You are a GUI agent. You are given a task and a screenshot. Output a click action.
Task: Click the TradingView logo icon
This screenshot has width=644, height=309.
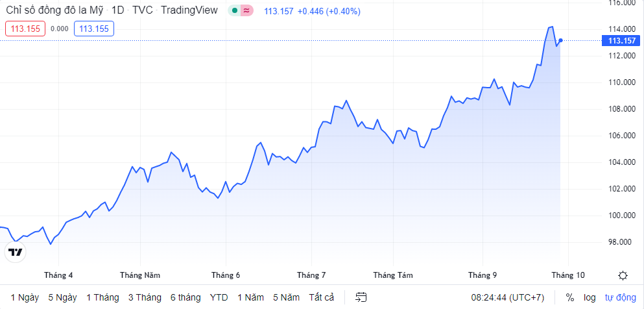[15, 252]
